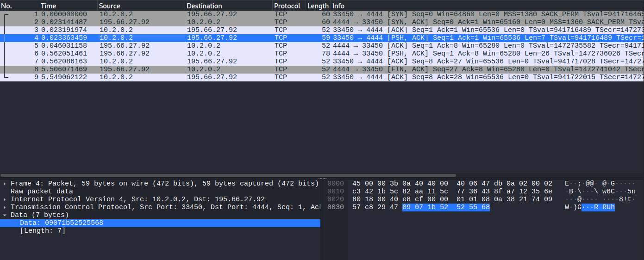Expand the Frame 4 tree node
Viewport: 644px width, 260px height.
(x=5, y=184)
